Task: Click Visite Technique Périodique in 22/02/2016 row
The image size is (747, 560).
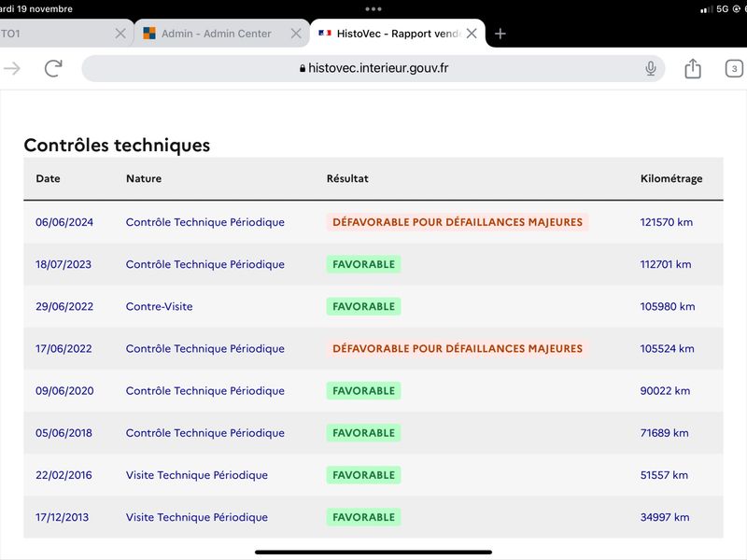Action: (197, 475)
